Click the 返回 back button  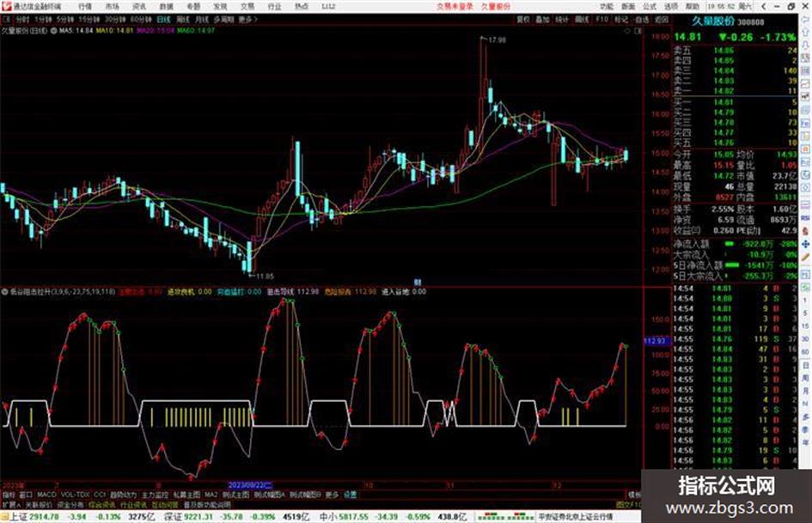tap(662, 19)
